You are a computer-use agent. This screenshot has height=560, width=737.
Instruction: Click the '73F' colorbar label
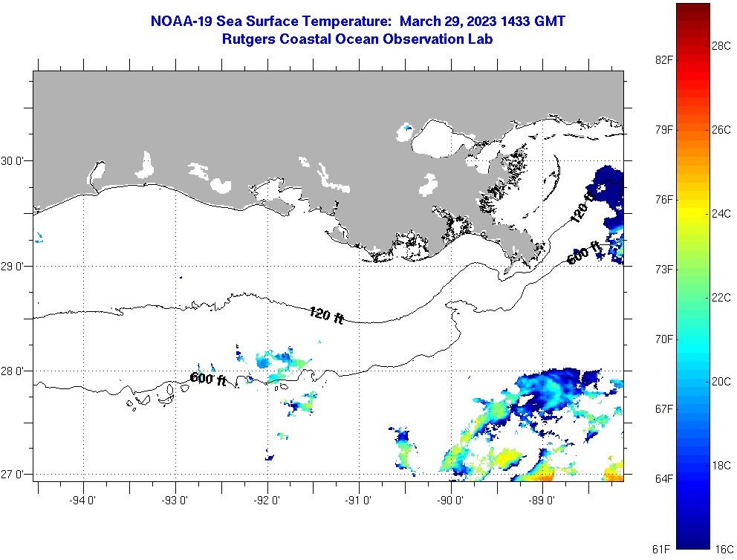click(663, 269)
